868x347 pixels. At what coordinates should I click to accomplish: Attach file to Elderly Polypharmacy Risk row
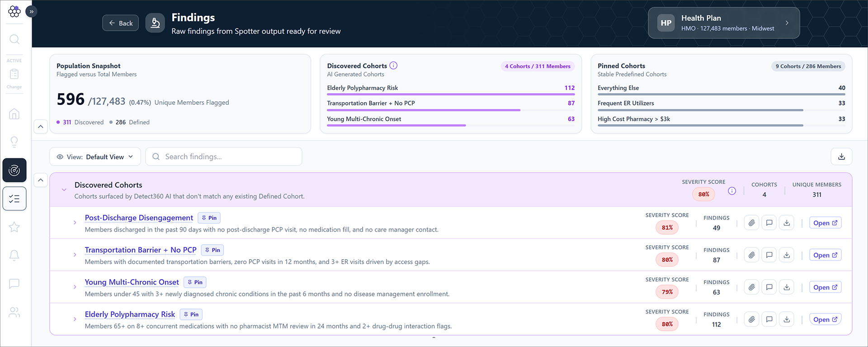[x=751, y=319]
